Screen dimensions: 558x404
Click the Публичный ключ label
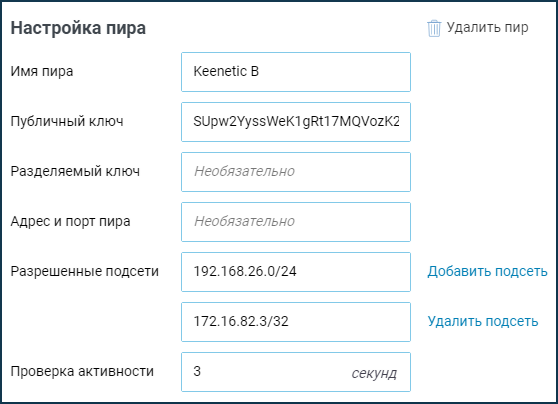tap(67, 121)
